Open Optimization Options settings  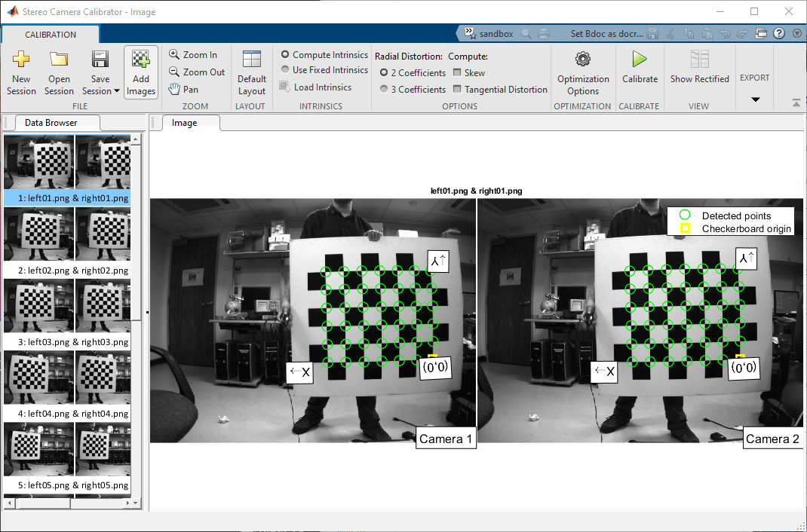(582, 72)
